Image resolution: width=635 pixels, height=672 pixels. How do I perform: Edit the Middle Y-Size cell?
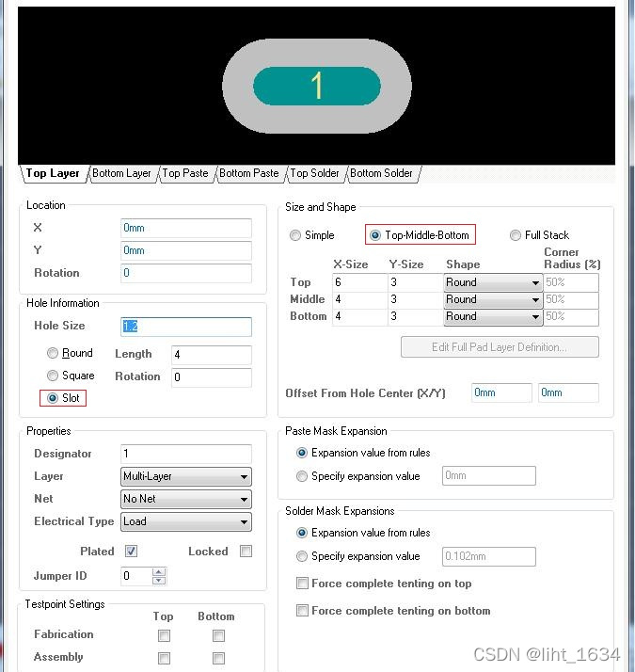tap(415, 299)
